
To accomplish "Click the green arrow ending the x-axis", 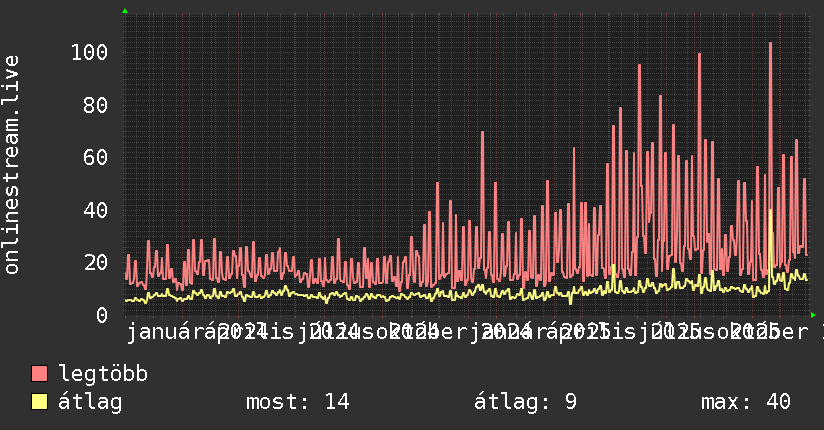I will coord(813,315).
